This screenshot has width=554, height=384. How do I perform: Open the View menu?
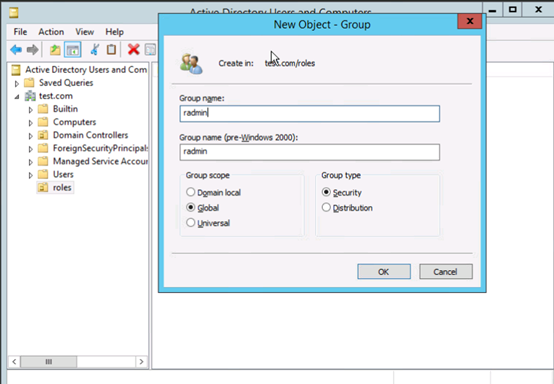[85, 32]
